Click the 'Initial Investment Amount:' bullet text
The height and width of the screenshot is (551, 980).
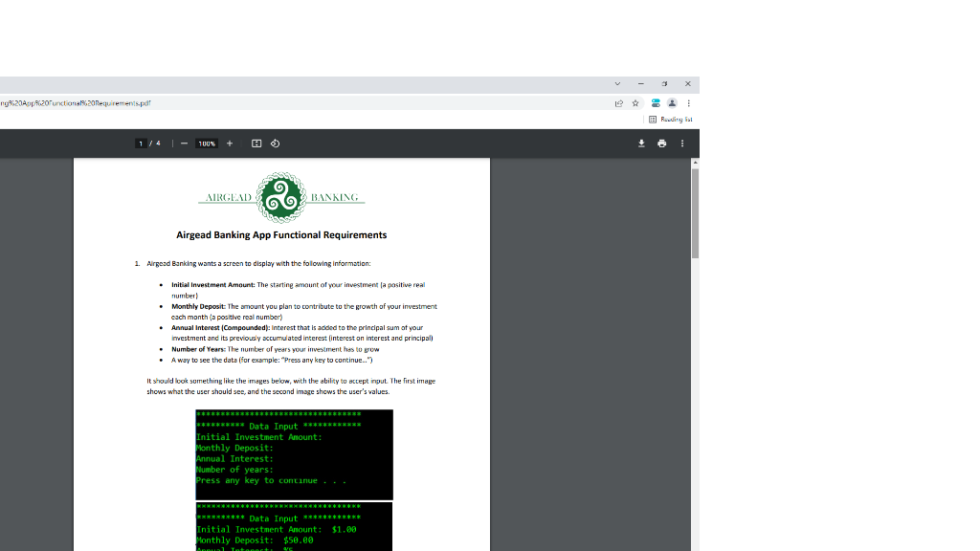point(213,285)
